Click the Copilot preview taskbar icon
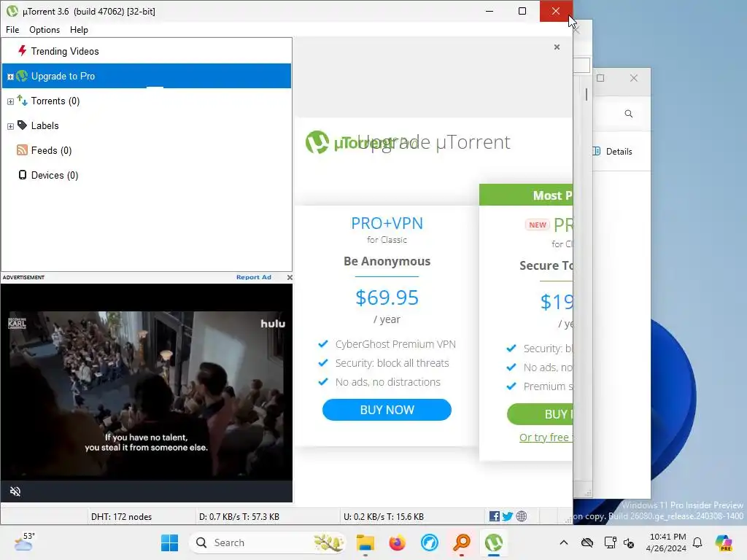Viewport: 747px width, 560px height. tap(724, 542)
